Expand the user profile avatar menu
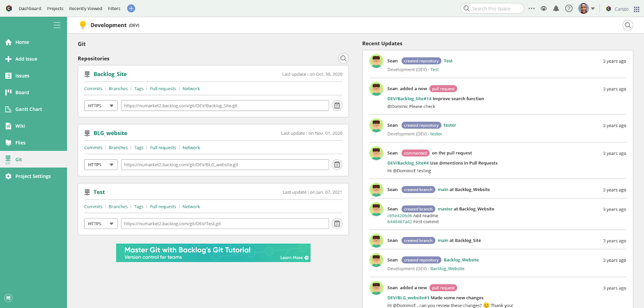644x308 pixels. [586, 8]
